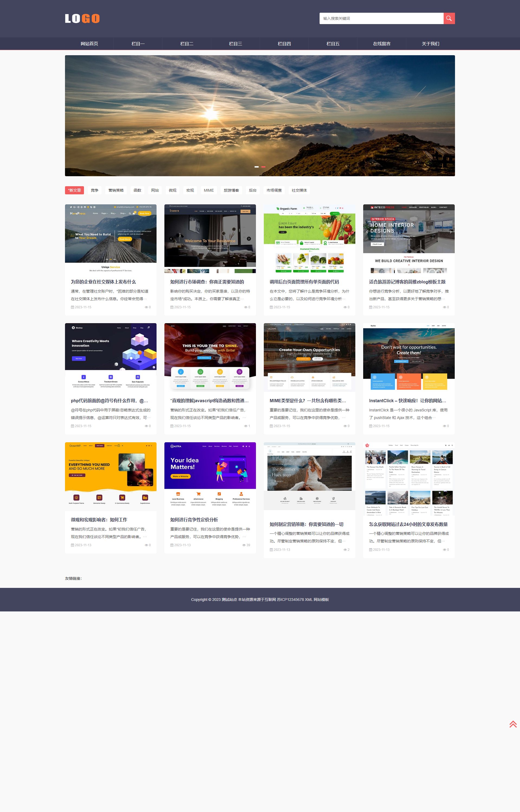Screen dimensions: 520x812
Task: Click the 社交媒体 tag
Action: (299, 190)
